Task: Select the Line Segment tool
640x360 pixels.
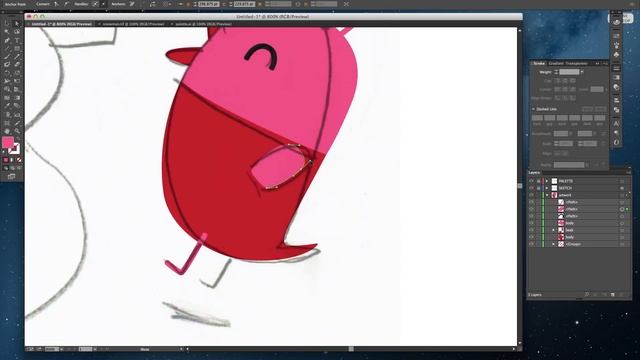Action: pyautogui.click(x=7, y=48)
